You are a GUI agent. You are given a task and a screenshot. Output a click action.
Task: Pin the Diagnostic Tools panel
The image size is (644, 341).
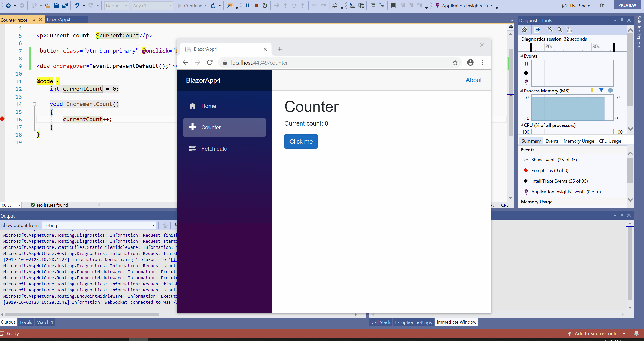[622, 20]
